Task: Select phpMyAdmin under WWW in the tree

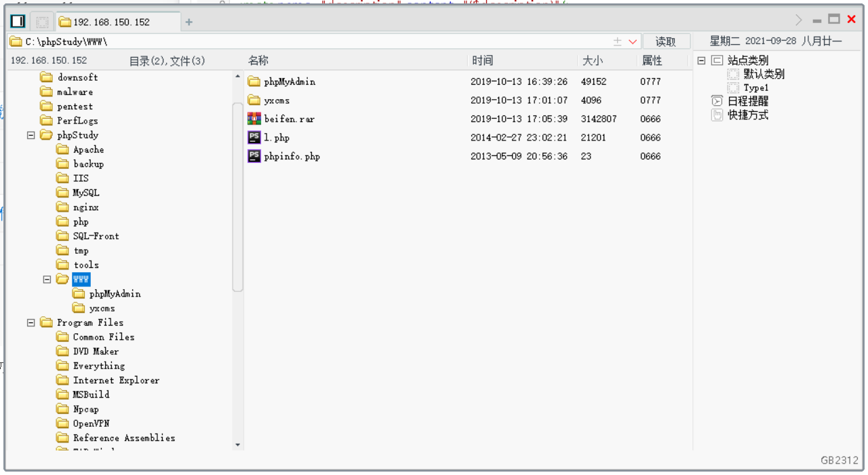Action: [115, 294]
